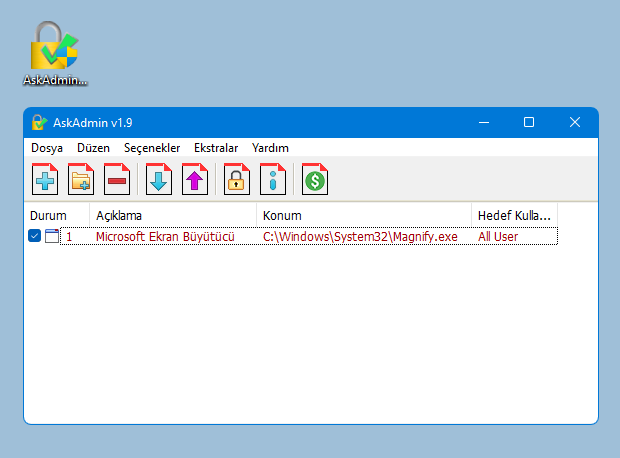
Task: Click the blue down arrow toolbar icon
Action: tap(159, 179)
